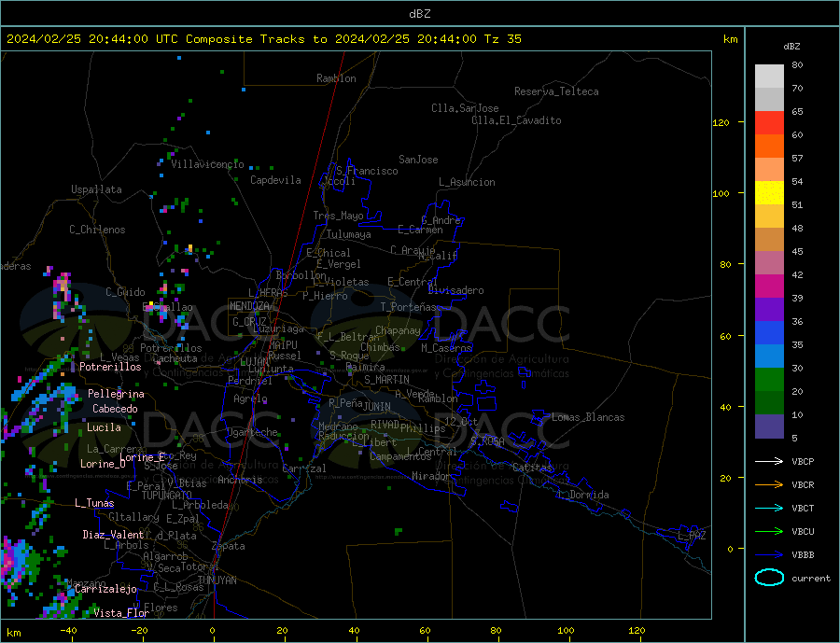This screenshot has height=643, width=840.
Task: Click the S_ROSA label
Action: (x=487, y=441)
